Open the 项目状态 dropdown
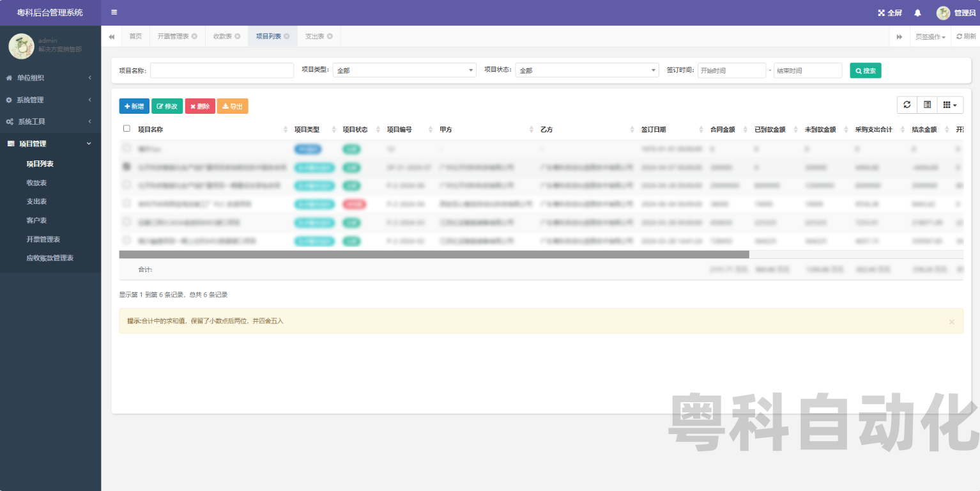Viewport: 980px width, 491px height. (x=586, y=70)
